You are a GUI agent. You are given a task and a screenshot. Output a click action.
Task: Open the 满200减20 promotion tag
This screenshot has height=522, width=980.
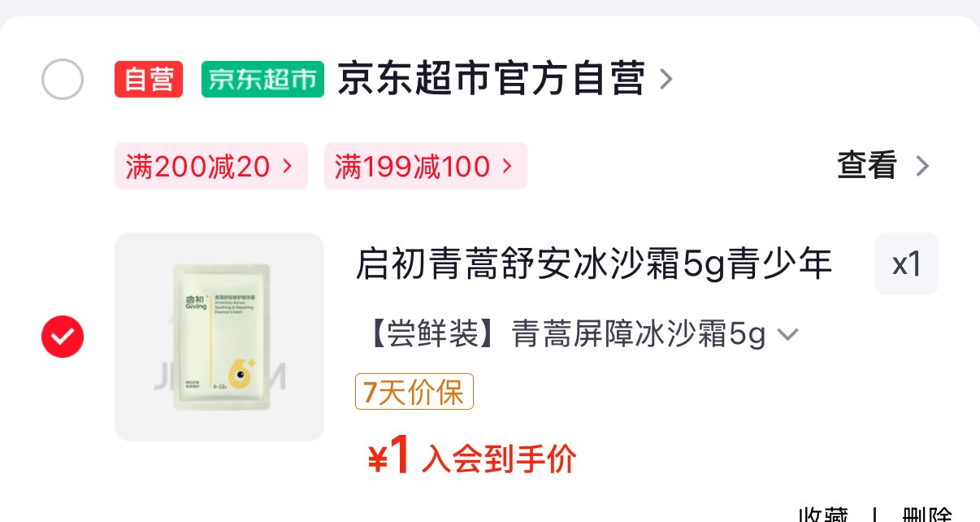[210, 166]
